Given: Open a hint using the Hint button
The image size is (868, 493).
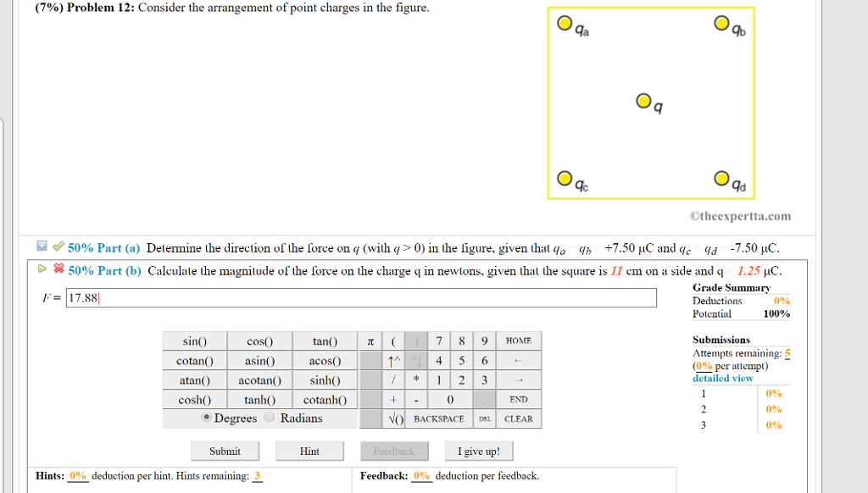Looking at the screenshot, I should pos(309,451).
